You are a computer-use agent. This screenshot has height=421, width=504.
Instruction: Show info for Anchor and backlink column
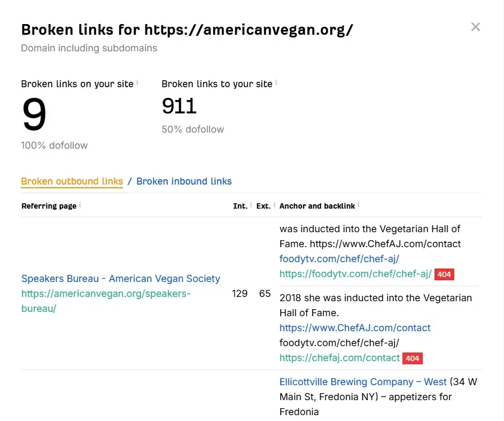(359, 204)
